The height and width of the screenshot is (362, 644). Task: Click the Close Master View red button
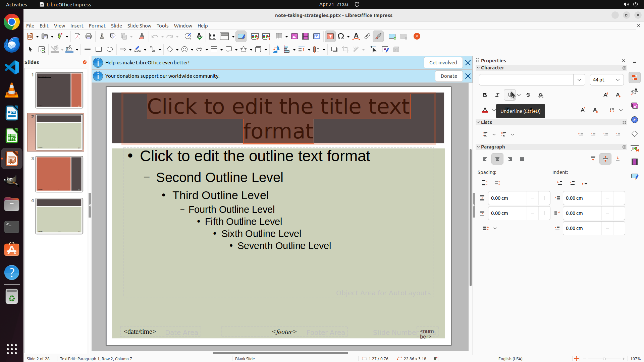click(417, 37)
